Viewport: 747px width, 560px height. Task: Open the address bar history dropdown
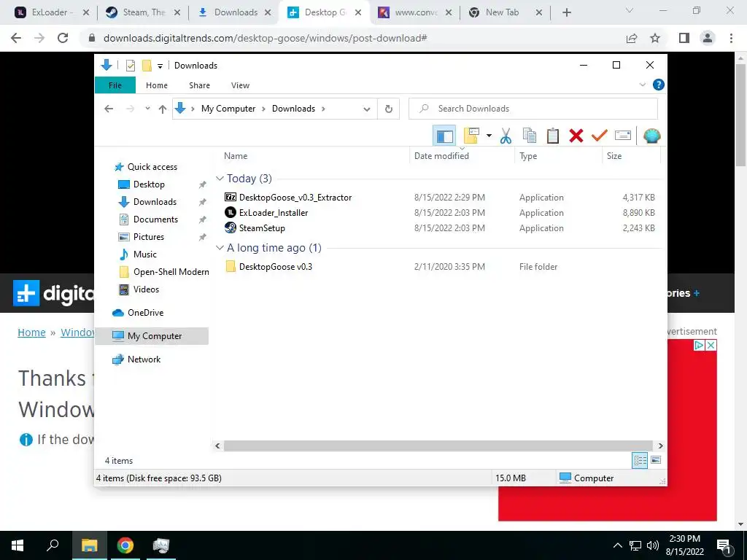366,109
